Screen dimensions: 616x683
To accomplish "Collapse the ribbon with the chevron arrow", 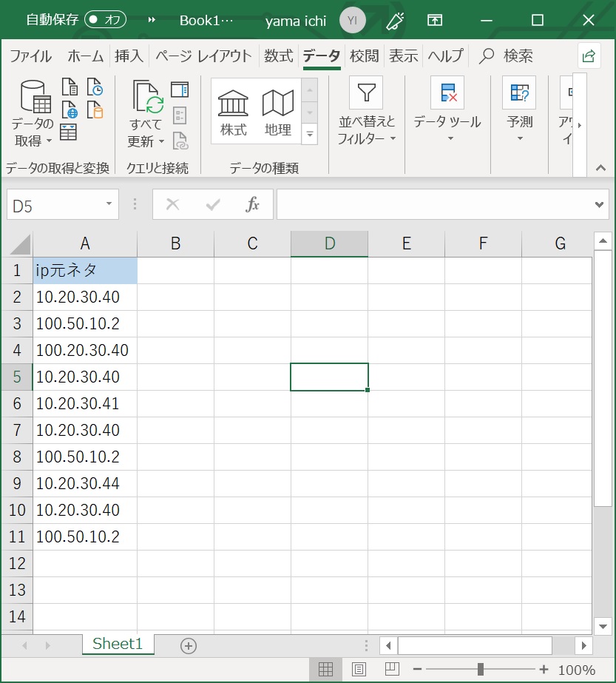I will pos(600,168).
